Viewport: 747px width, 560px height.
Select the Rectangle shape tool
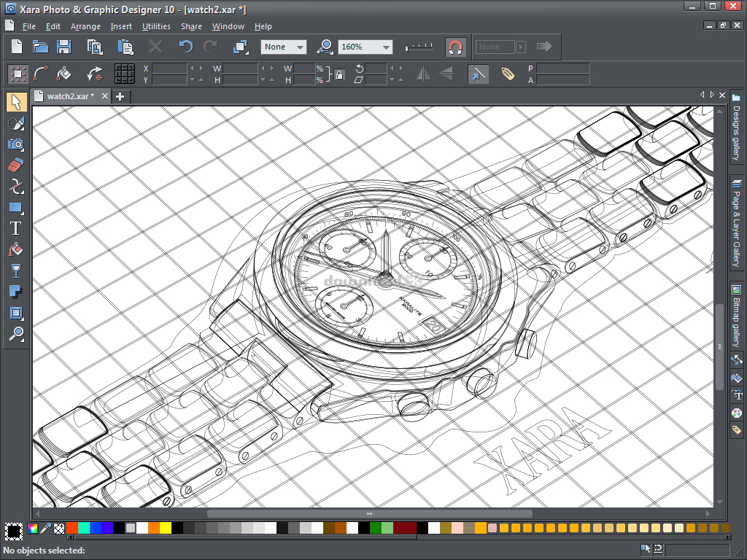[x=16, y=208]
